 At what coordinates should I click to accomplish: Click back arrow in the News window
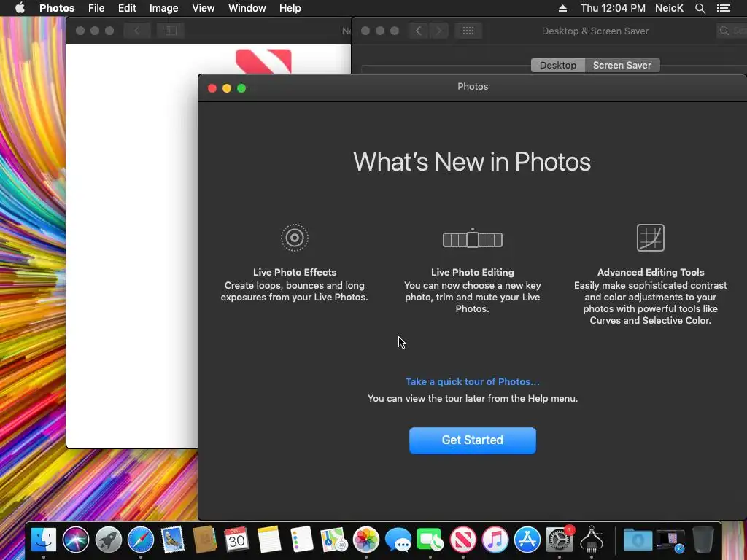[x=136, y=31]
